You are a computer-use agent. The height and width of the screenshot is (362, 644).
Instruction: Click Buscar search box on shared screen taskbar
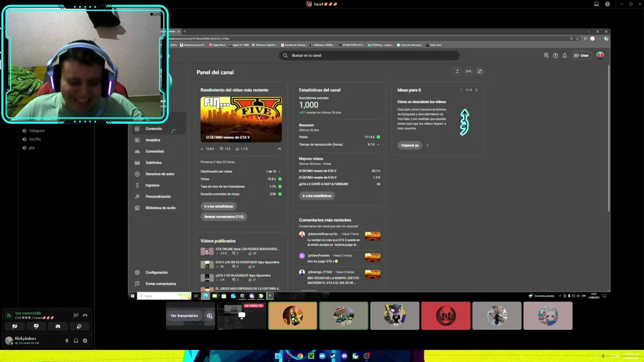[164, 296]
